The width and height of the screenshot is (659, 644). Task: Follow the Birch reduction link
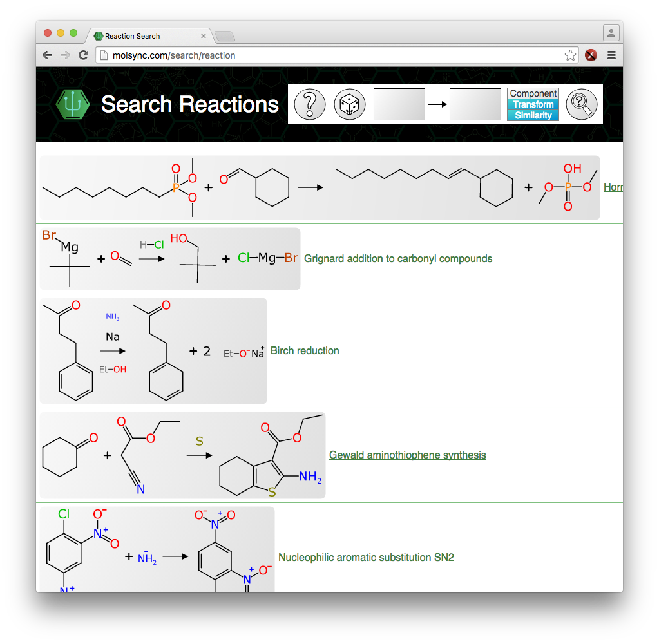point(304,350)
